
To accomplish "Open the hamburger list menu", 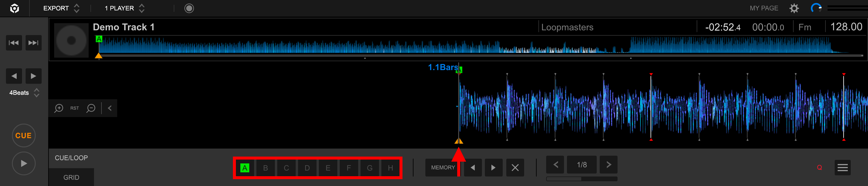I will pyautogui.click(x=842, y=168).
